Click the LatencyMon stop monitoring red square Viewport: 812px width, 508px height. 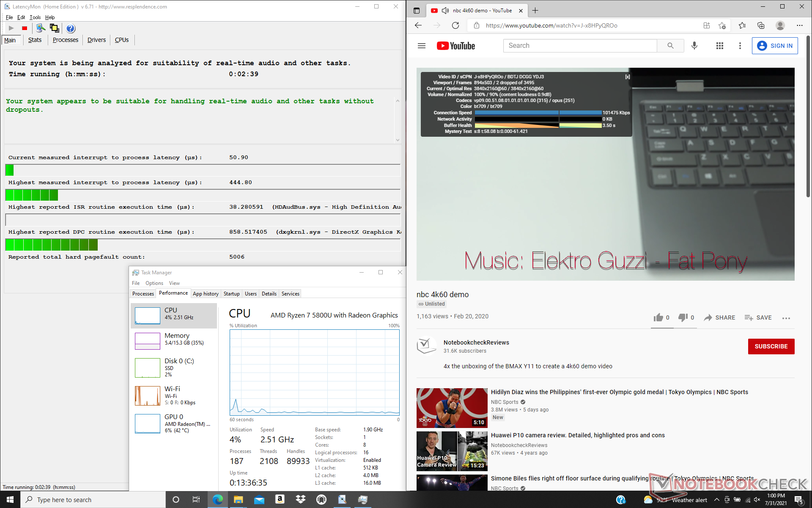[25, 28]
